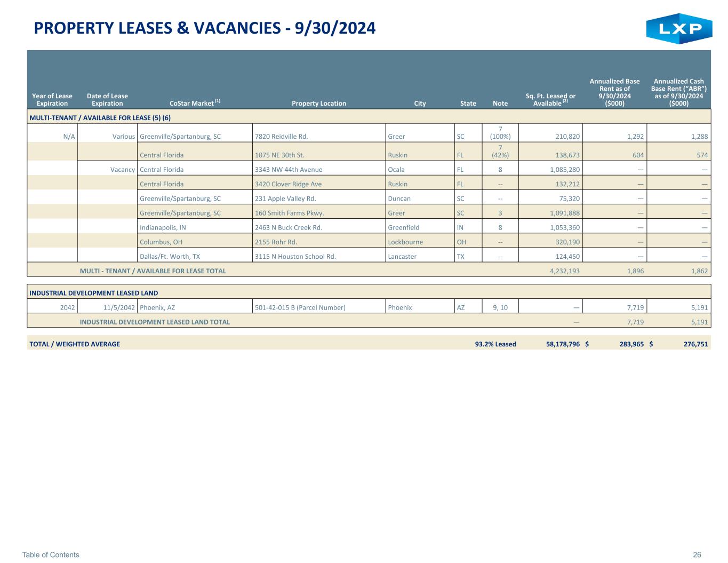Screen dimensions: 728x563
Task: Click the Annualized Base Rent column header
Action: [x=614, y=92]
